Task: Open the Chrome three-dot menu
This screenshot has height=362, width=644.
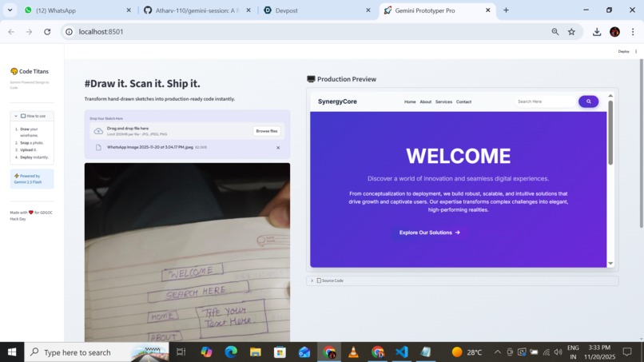Action: tap(633, 32)
